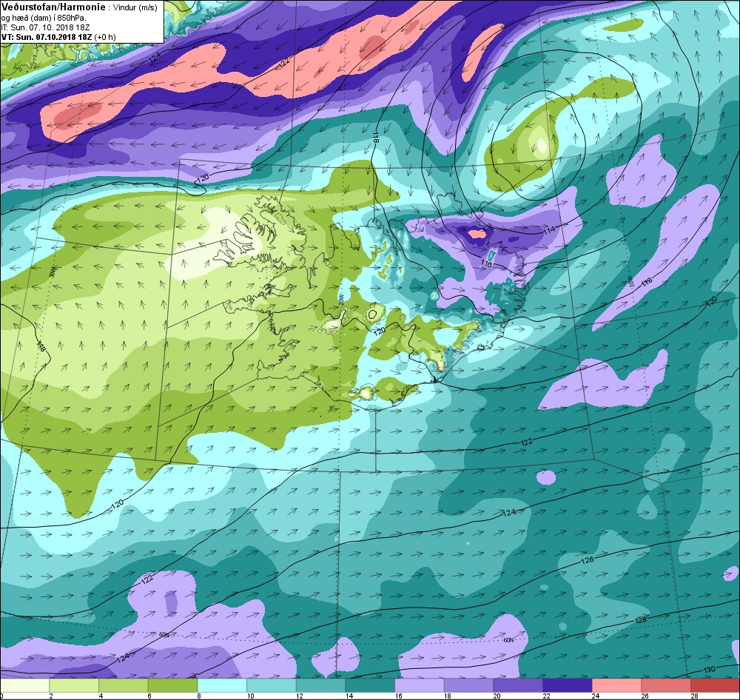Click the Veðurstofan/Harmonie title text
The height and width of the screenshot is (700, 740).
[x=53, y=7]
